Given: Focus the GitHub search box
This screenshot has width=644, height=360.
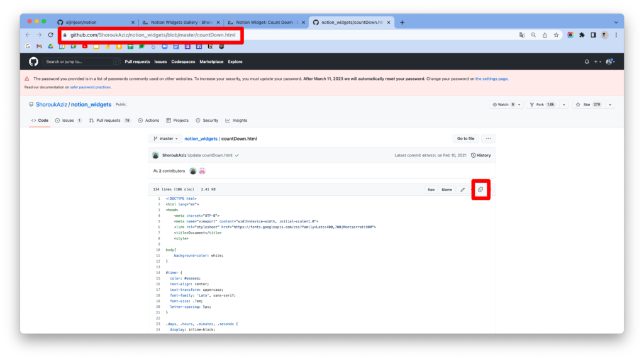Looking at the screenshot, I should (x=82, y=62).
